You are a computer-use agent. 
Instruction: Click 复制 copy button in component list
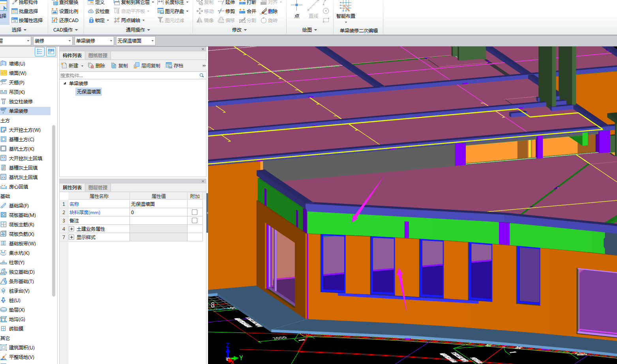(x=120, y=65)
